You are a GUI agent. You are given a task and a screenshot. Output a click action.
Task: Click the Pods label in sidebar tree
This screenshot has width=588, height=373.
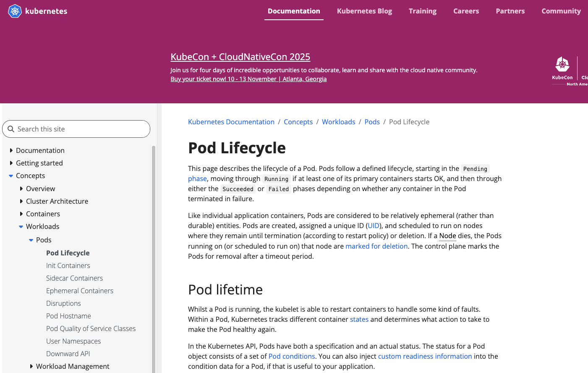pos(44,240)
